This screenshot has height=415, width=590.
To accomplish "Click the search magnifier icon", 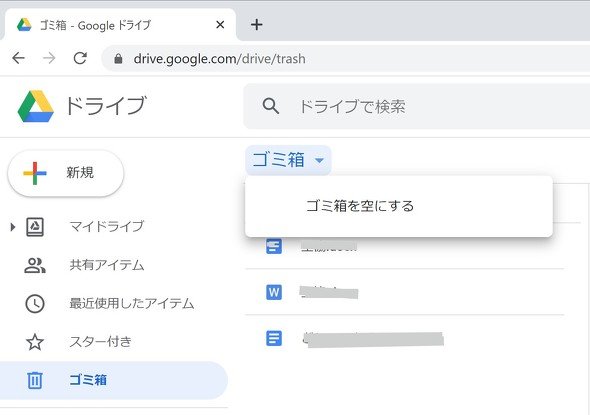I will coord(271,106).
